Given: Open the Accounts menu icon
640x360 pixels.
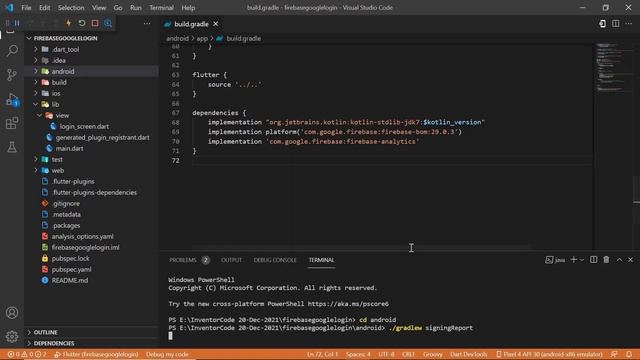Looking at the screenshot, I should point(12,313).
